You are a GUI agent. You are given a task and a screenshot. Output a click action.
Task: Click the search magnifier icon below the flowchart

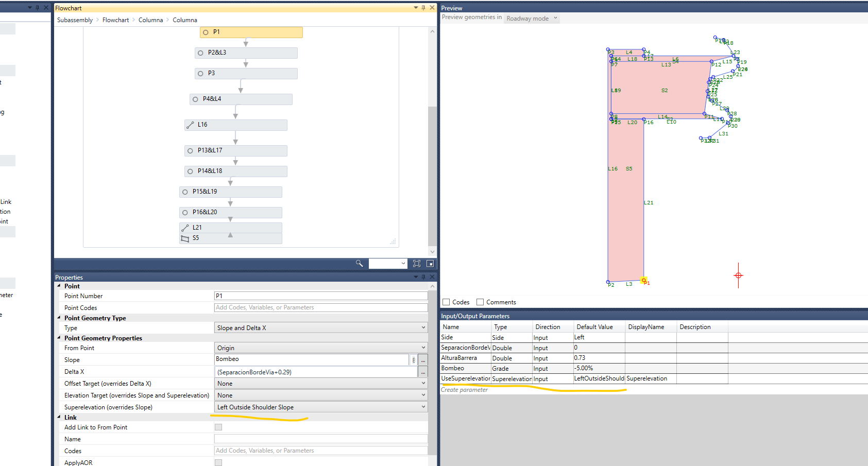pyautogui.click(x=359, y=263)
